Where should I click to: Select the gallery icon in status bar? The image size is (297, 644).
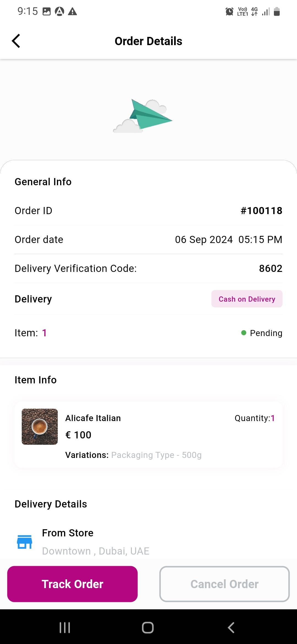pos(46,12)
